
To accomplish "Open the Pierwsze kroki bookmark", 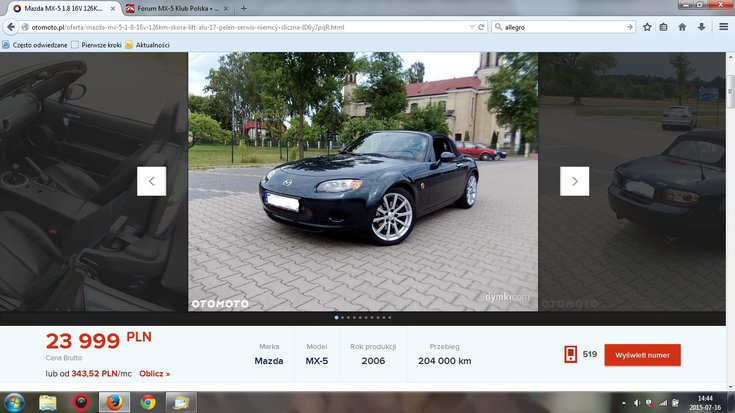I will point(97,45).
